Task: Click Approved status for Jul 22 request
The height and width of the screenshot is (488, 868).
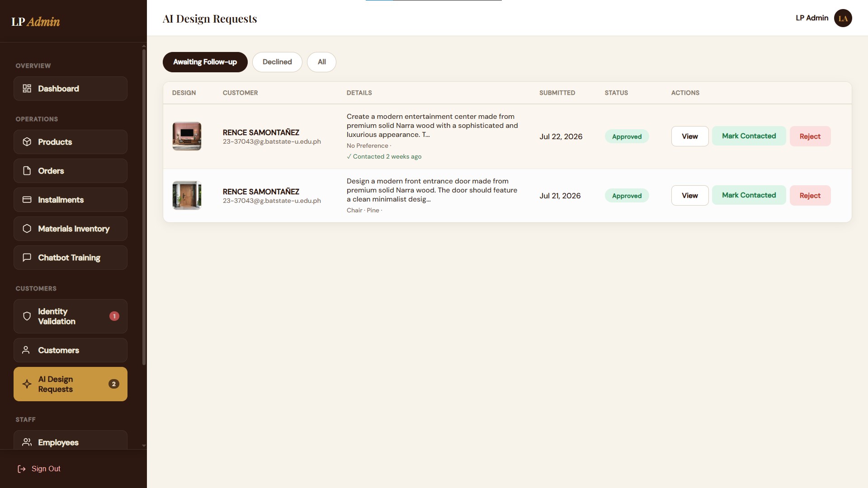Action: [x=627, y=136]
